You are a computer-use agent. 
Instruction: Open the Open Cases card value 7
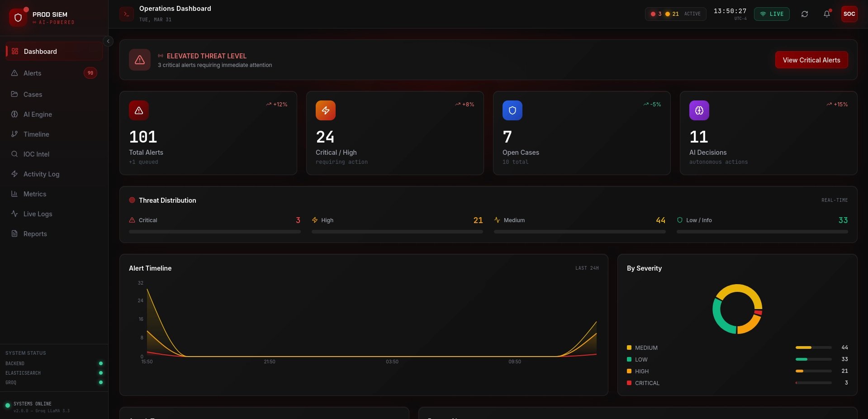click(x=508, y=137)
